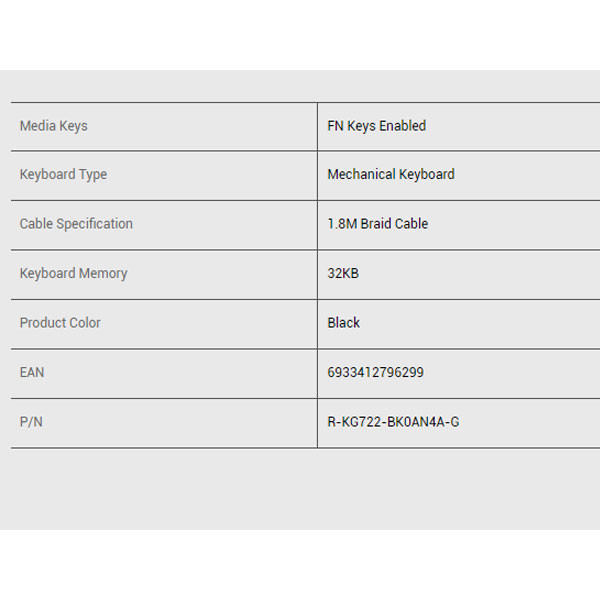Click the Keyboard Type label
The width and height of the screenshot is (600, 600).
(x=63, y=174)
